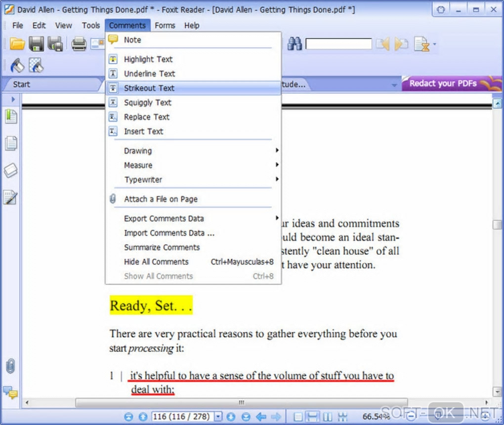The width and height of the screenshot is (504, 425).
Task: Switch to facing pages layout icon
Action: [x=328, y=417]
